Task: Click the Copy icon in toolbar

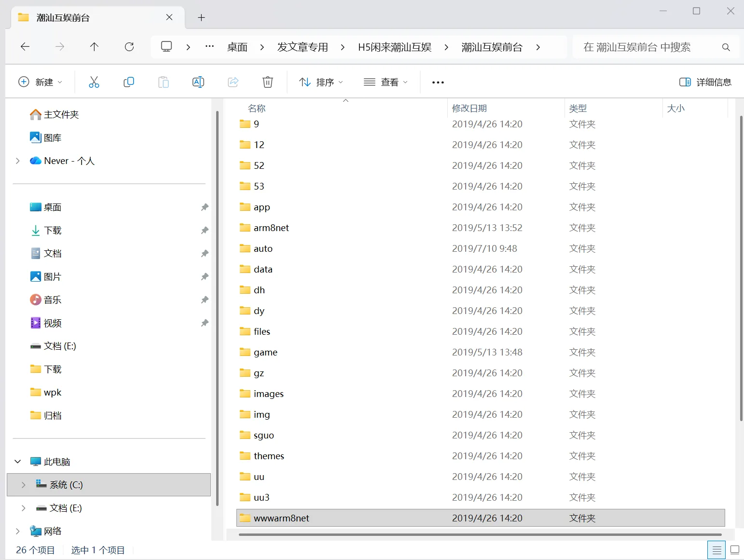Action: pos(129,82)
